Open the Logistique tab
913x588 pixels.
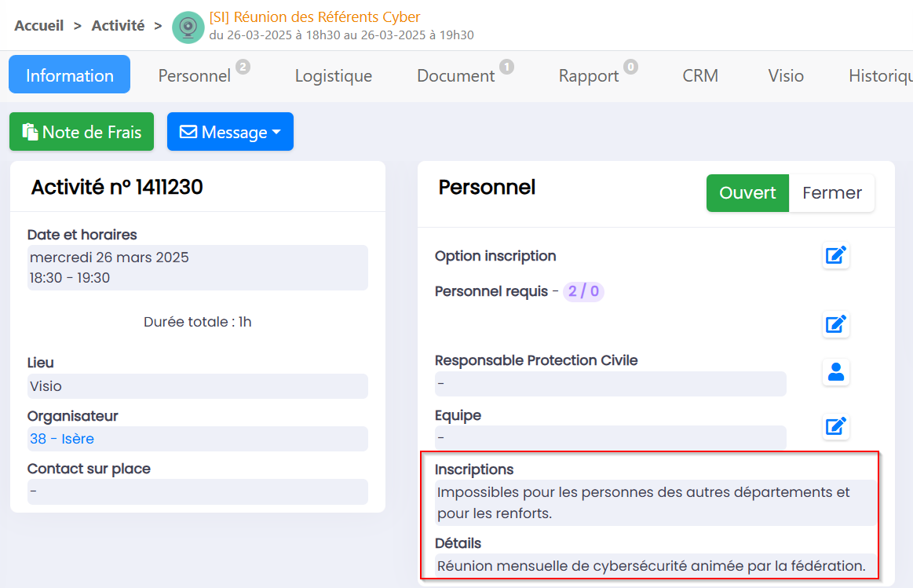(x=333, y=76)
